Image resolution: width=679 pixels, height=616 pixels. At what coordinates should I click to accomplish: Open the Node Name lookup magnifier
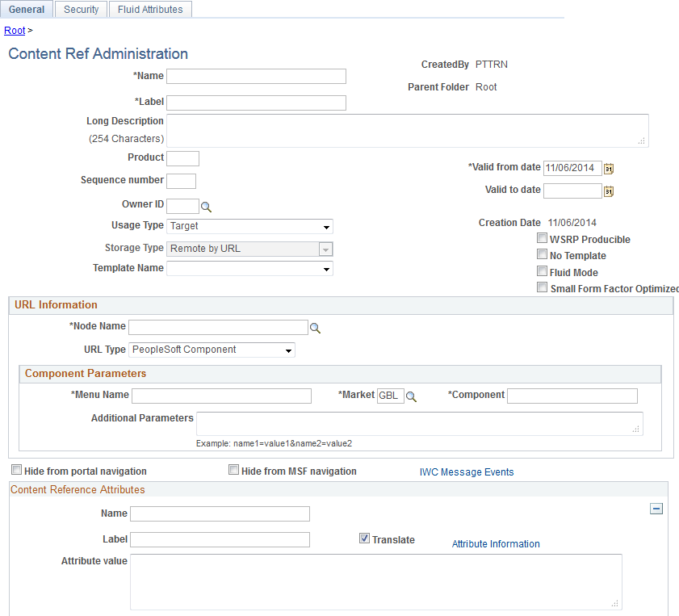(x=315, y=329)
